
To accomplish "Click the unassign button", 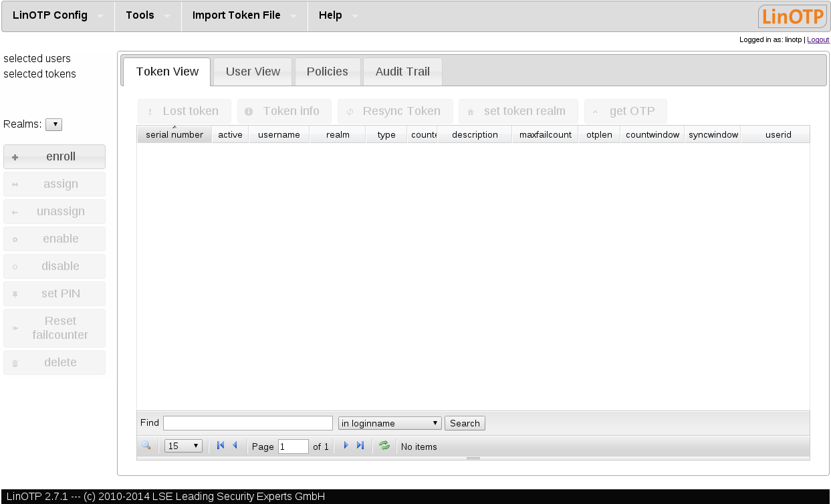I will click(54, 211).
